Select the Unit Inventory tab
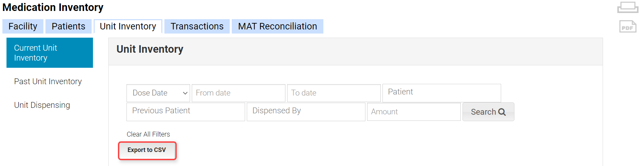This screenshot has width=644, height=166. point(128,26)
